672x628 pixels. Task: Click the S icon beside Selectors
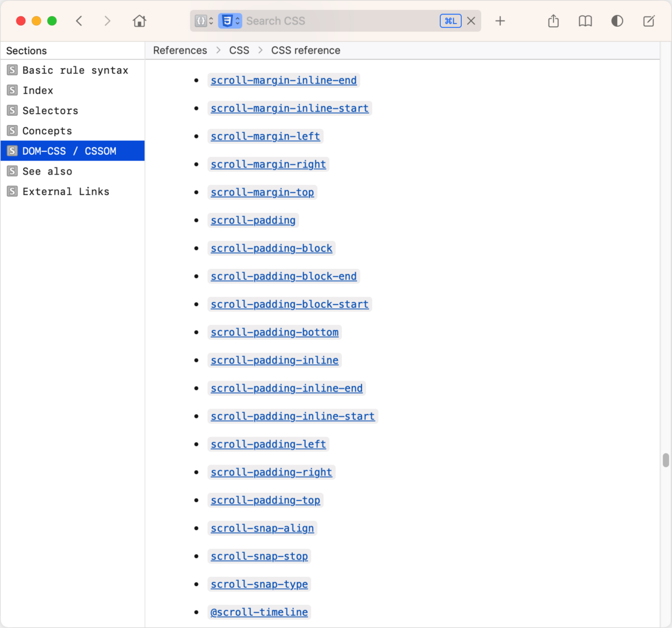pyautogui.click(x=12, y=111)
